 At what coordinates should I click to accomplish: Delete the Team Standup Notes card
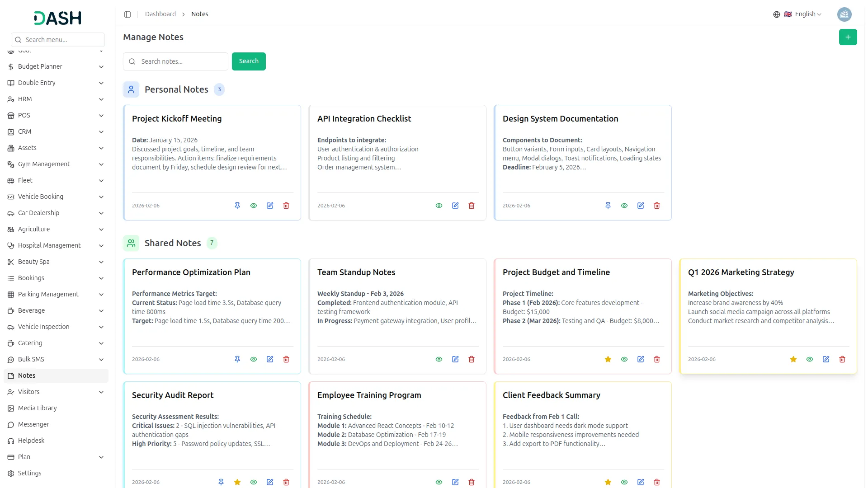click(x=472, y=359)
